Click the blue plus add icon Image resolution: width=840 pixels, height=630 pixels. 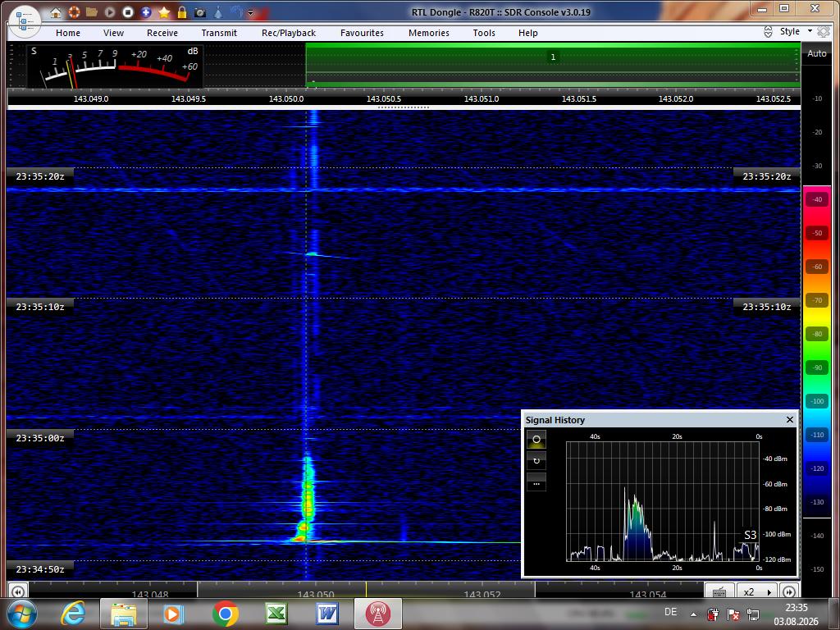pos(146,11)
